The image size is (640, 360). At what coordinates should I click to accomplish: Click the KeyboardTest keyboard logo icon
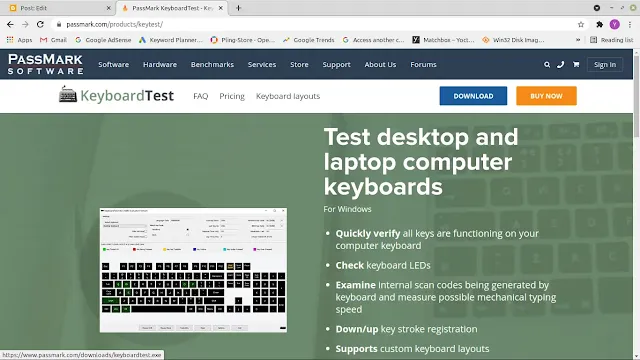pos(68,95)
